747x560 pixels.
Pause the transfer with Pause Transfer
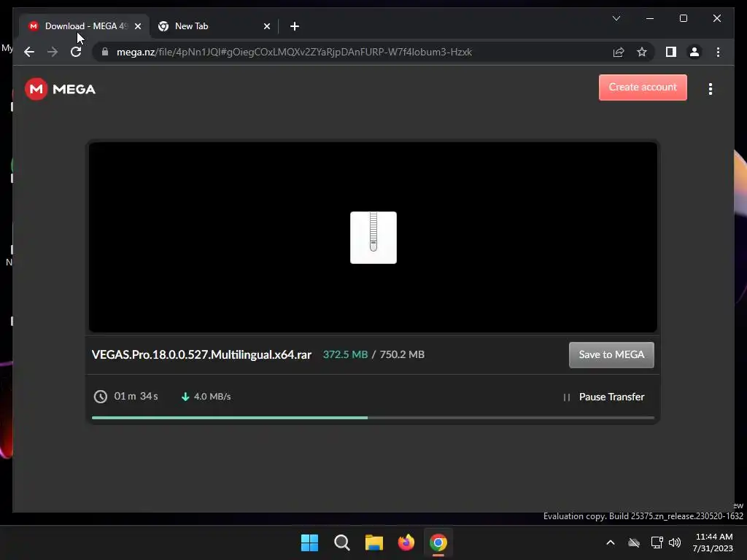[x=603, y=397]
